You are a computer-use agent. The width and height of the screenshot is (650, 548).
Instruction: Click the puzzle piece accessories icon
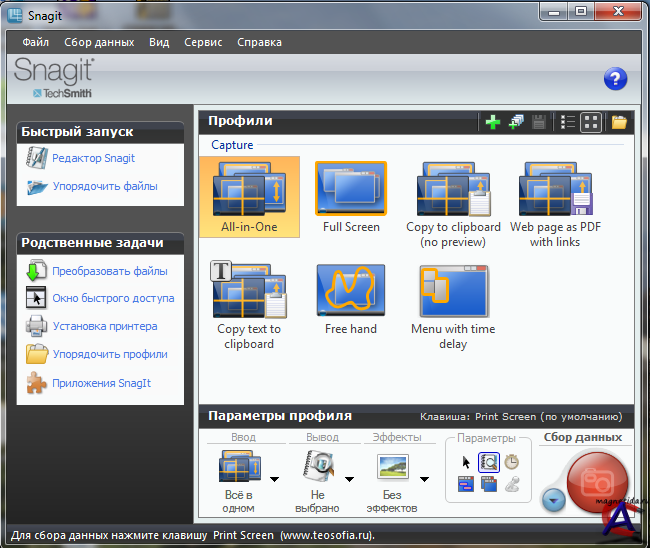click(x=36, y=382)
